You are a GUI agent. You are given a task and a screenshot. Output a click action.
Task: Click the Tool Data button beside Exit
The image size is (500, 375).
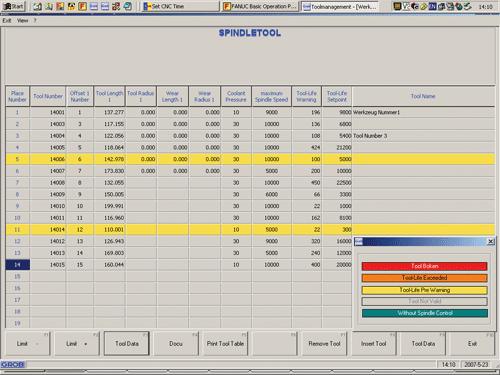423,343
